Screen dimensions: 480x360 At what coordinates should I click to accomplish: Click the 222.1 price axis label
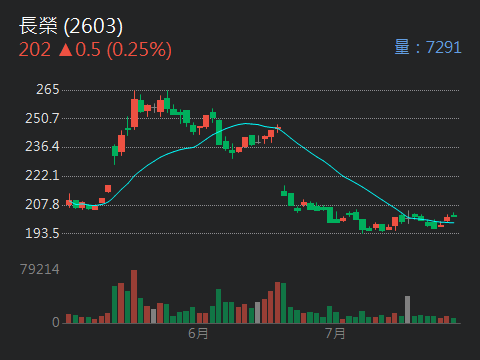[x=42, y=175]
